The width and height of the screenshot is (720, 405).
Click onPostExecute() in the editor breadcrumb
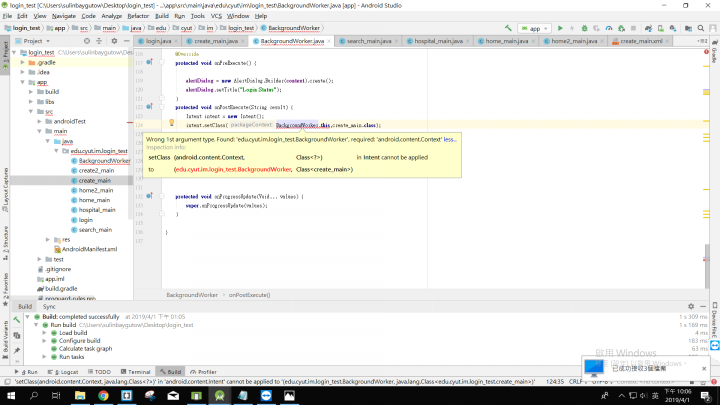(249, 295)
